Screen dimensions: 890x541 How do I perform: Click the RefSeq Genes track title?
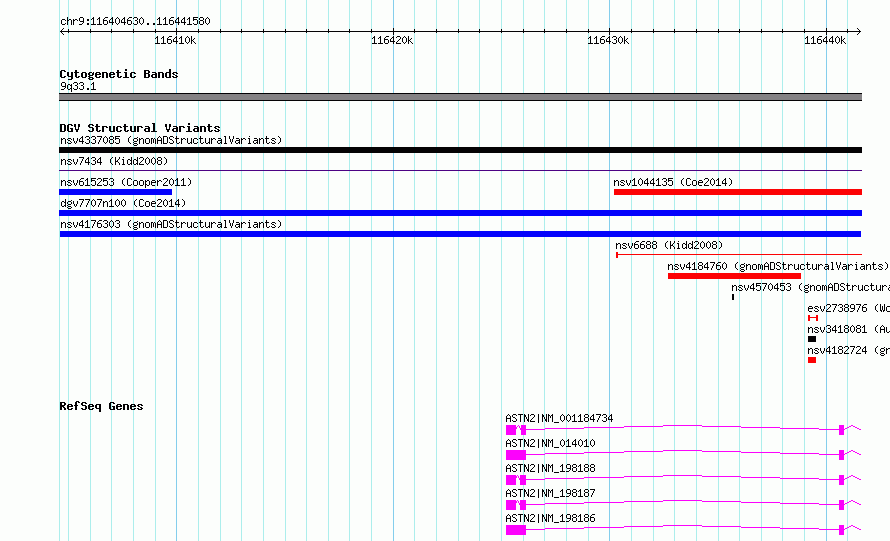[x=101, y=406]
